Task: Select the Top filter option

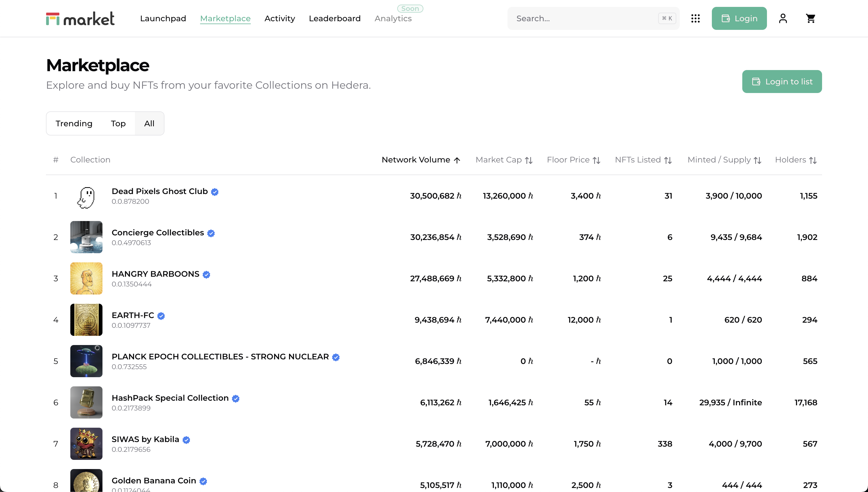Action: tap(118, 123)
